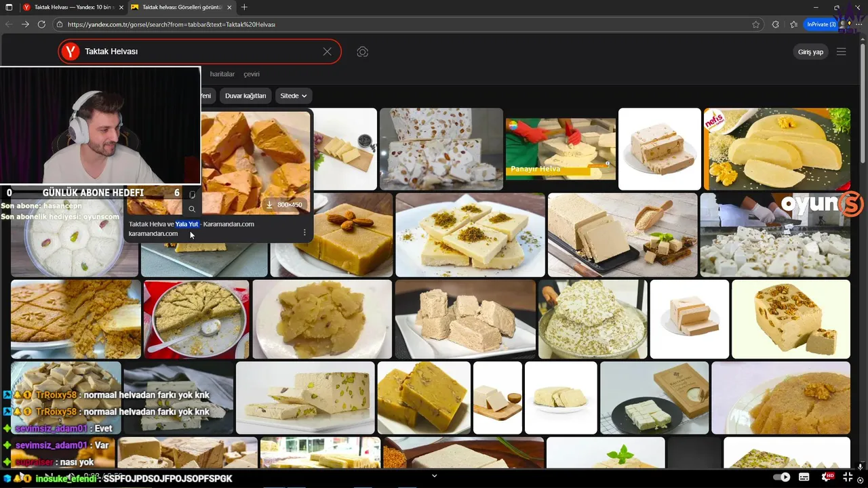Viewport: 868px width, 488px height.
Task: Open karamandan.com source link
Action: [x=153, y=234]
